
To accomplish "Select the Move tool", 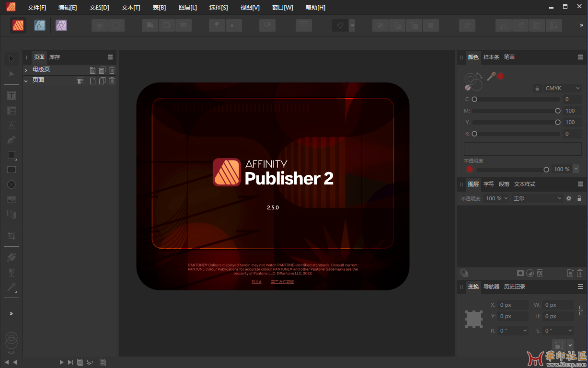I will 12,59.
